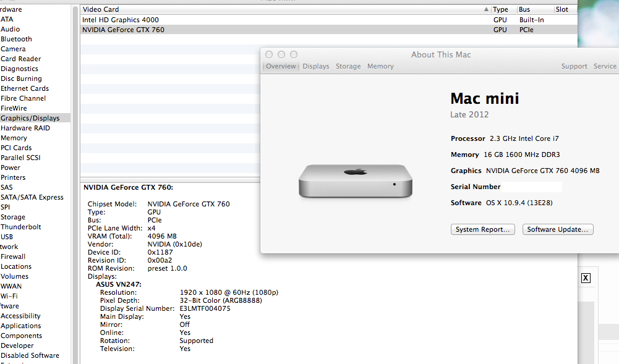Viewport: 619px width, 364px height.
Task: Select Card Reader in the sidebar
Action: coord(21,59)
